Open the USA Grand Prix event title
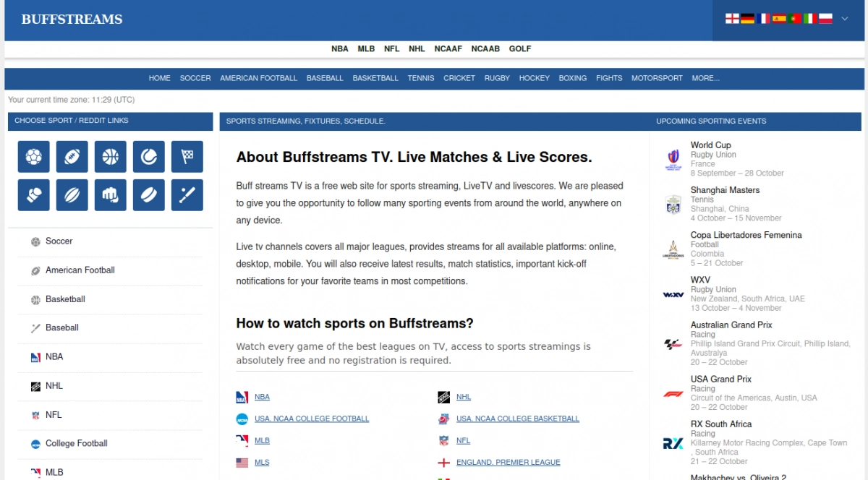The width and height of the screenshot is (868, 480). [721, 379]
